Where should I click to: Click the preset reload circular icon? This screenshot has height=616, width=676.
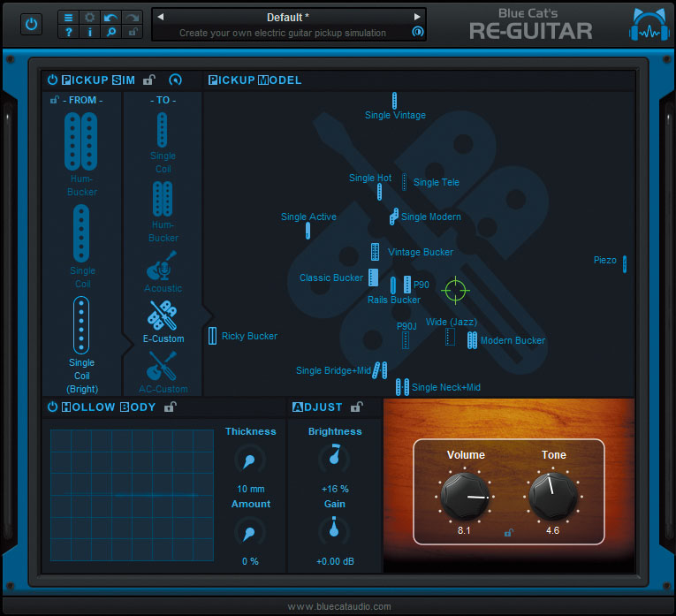(x=417, y=32)
